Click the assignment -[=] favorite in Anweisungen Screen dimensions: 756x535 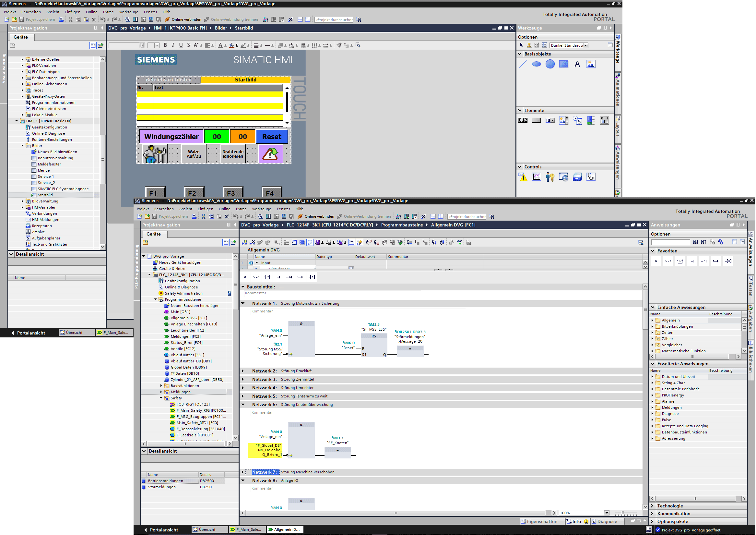click(x=728, y=261)
